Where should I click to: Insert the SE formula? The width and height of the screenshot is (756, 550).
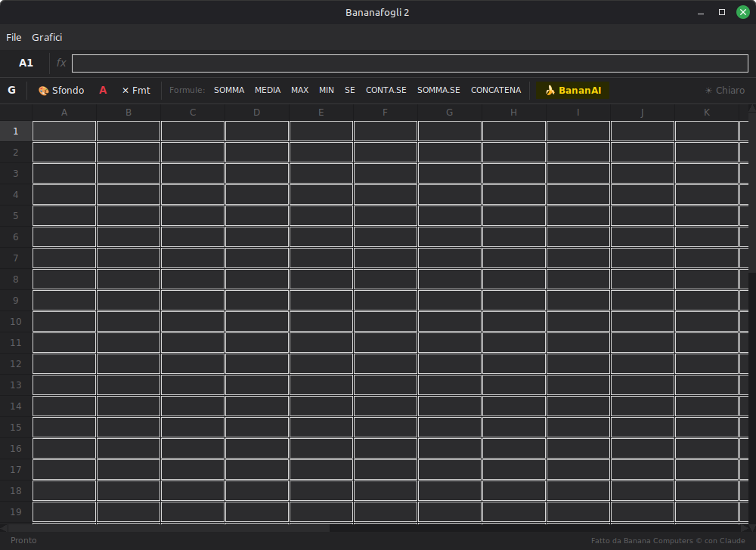349,90
